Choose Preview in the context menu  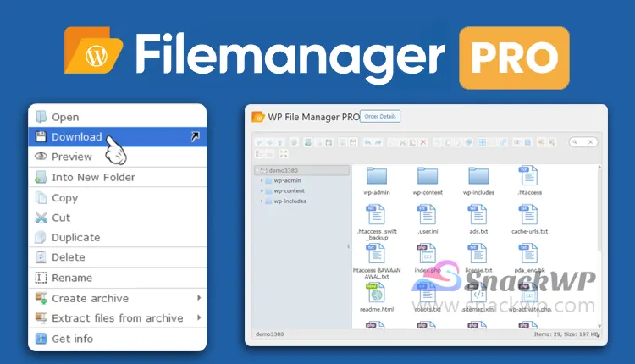[x=117, y=157]
